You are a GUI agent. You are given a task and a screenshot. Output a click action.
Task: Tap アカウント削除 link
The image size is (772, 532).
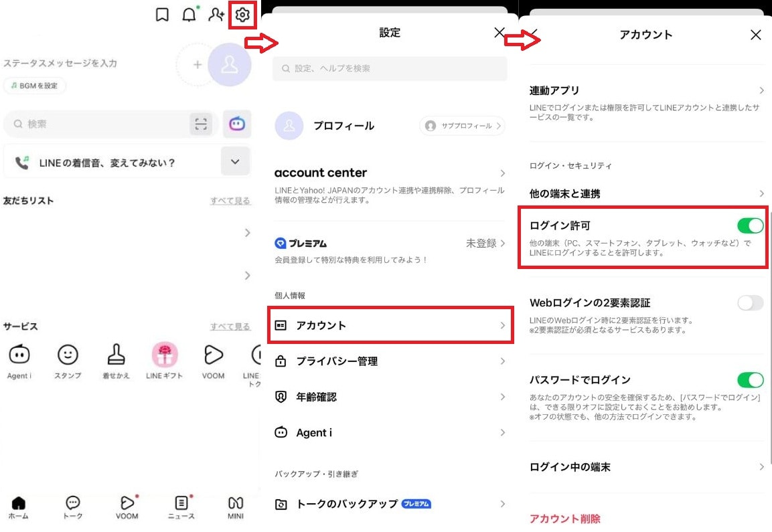[x=564, y=519]
